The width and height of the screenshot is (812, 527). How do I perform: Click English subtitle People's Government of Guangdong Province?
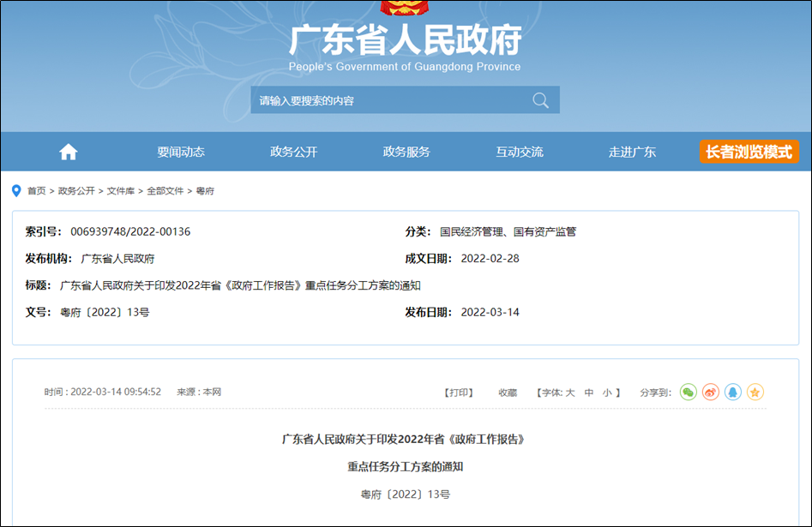[x=405, y=67]
